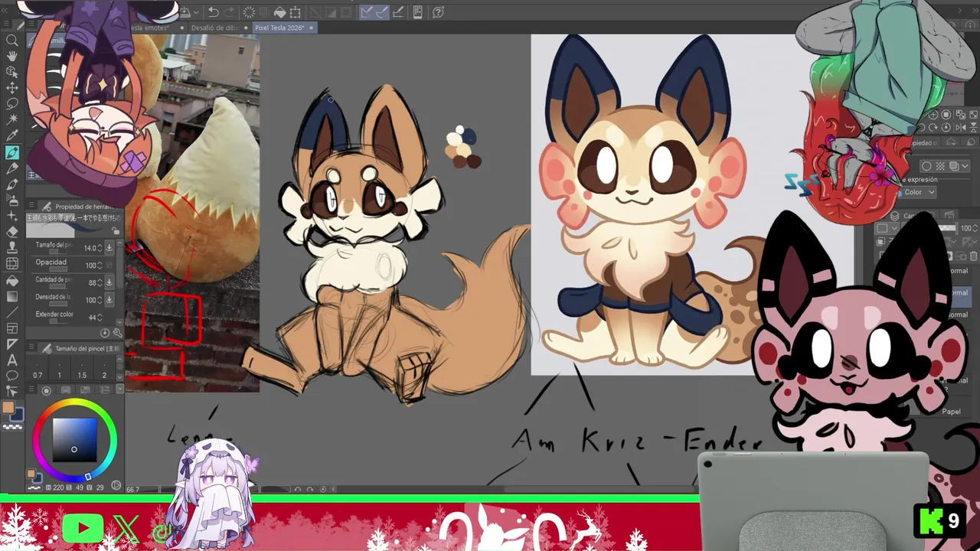Click inside the color wheel square

[x=74, y=439]
